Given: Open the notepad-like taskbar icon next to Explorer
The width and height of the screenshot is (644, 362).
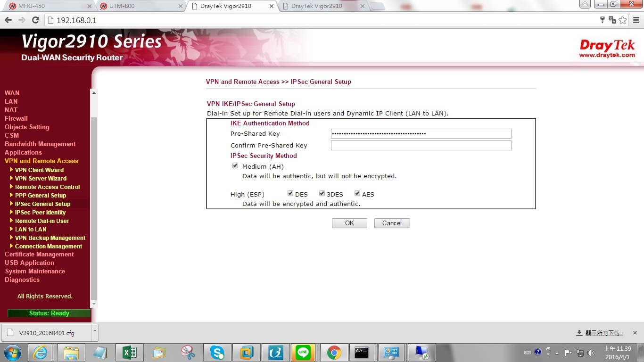Looking at the screenshot, I should 100,353.
